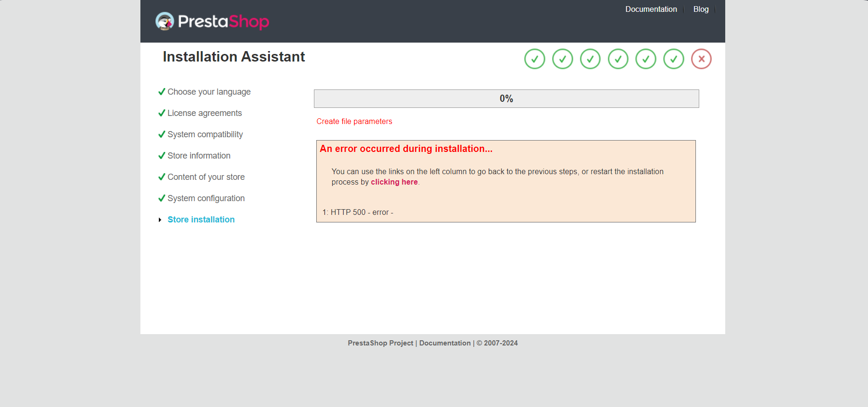The height and width of the screenshot is (407, 868).
Task: Open the PrestaShop Project footer link
Action: click(x=381, y=343)
